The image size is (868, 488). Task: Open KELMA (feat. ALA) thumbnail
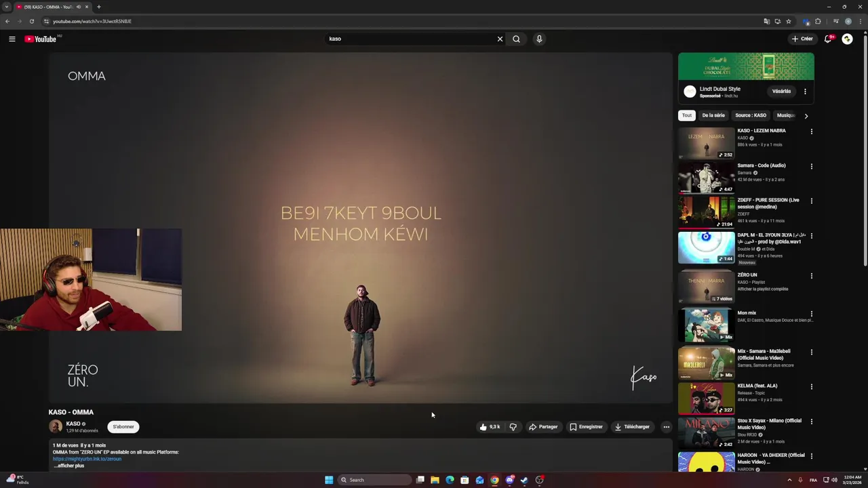pyautogui.click(x=706, y=399)
